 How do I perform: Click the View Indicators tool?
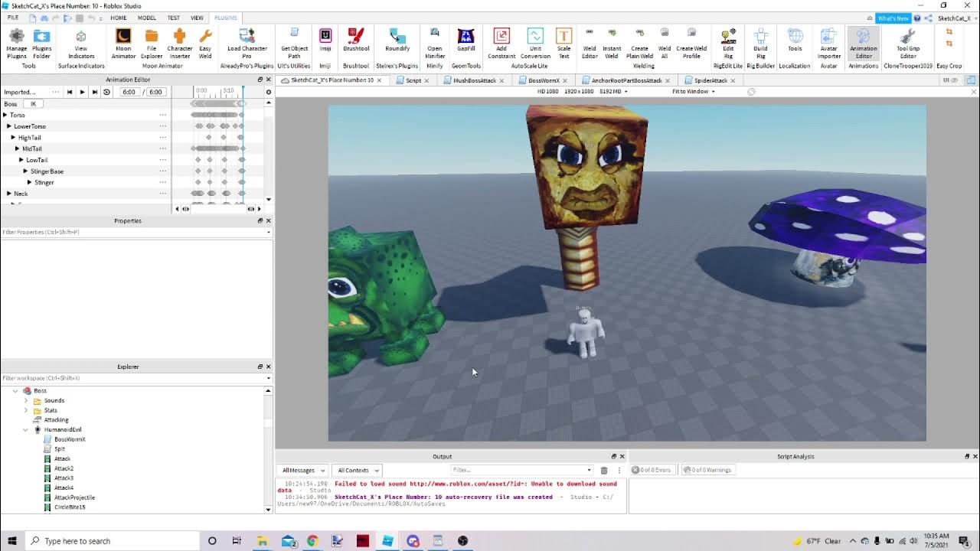81,44
